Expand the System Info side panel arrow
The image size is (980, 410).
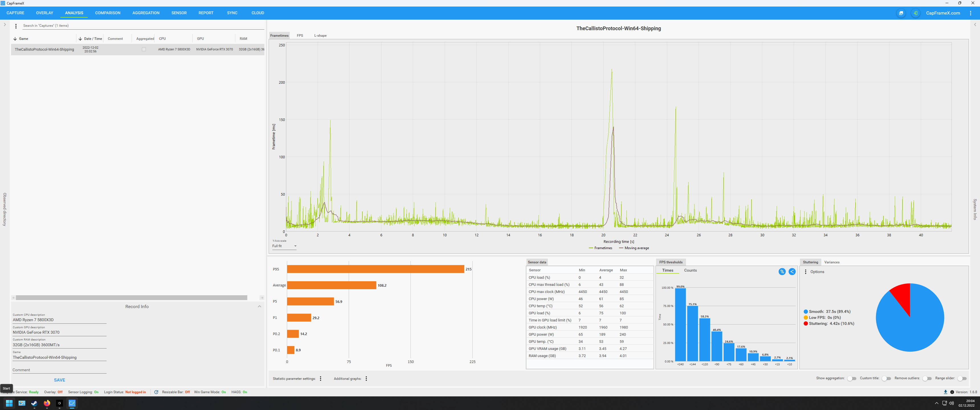pos(975,25)
